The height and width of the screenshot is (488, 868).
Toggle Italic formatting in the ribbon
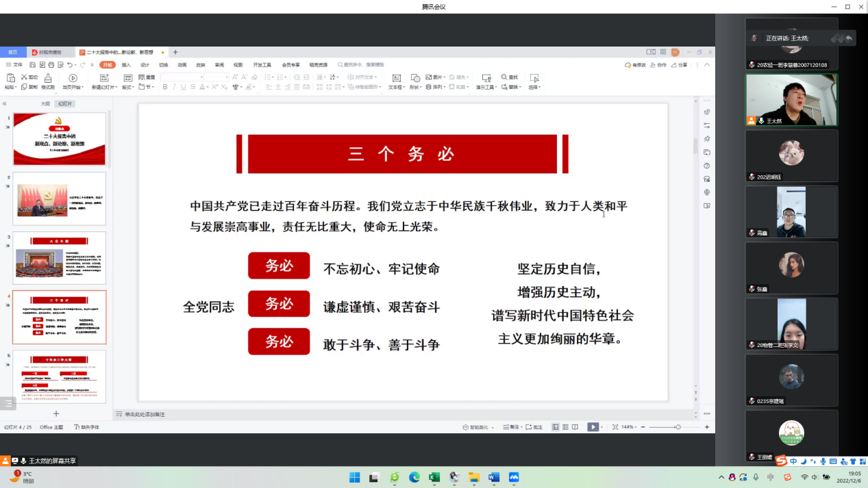[x=174, y=87]
